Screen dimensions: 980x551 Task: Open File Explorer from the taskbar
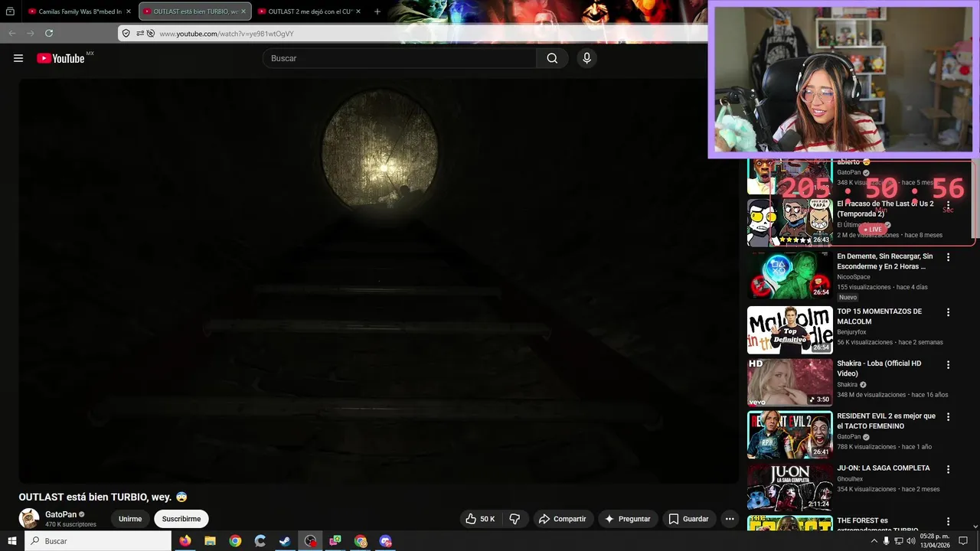(210, 541)
